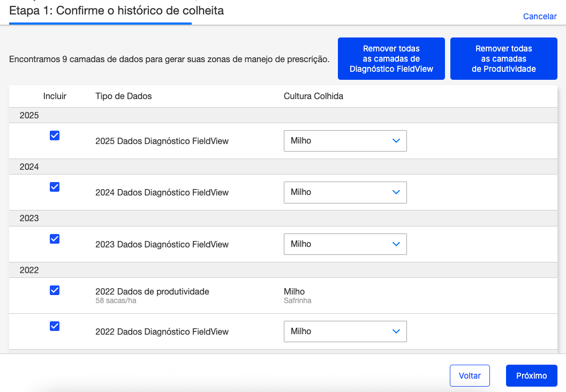The image size is (566, 392).
Task: Expand the 2023 Milho crop dropdown
Action: tap(345, 244)
